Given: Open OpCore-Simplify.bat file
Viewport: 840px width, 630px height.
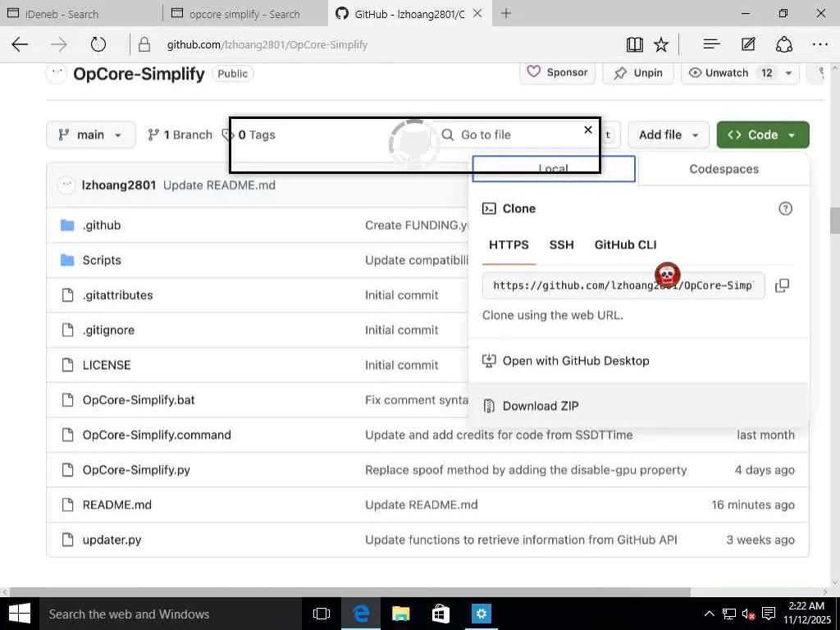Looking at the screenshot, I should click(x=139, y=400).
